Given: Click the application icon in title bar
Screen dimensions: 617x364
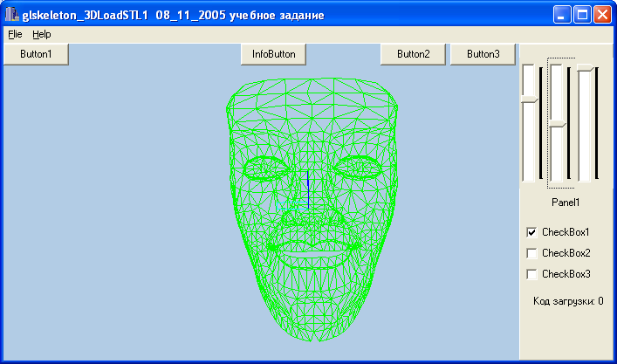Looking at the screenshot, I should tap(12, 15).
